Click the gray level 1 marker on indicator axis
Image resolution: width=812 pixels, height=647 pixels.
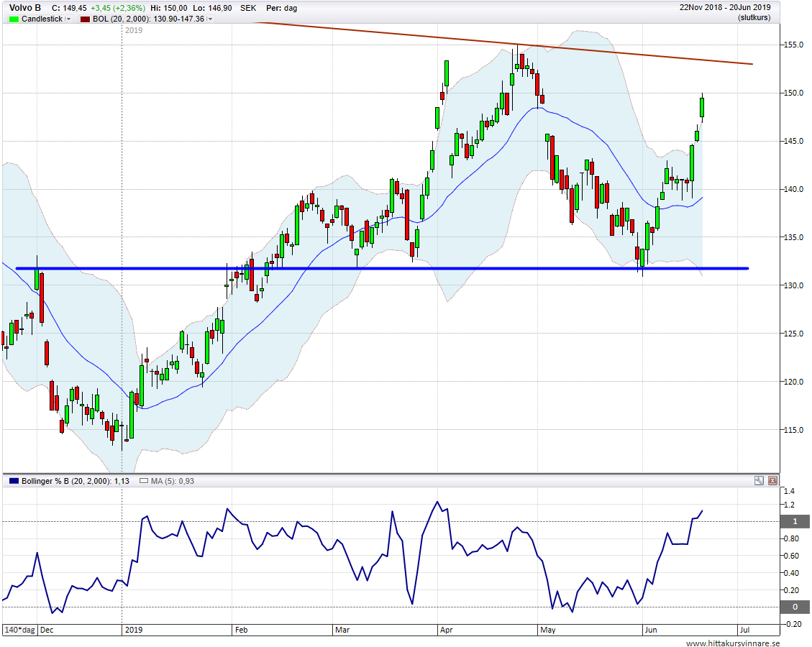coord(795,521)
